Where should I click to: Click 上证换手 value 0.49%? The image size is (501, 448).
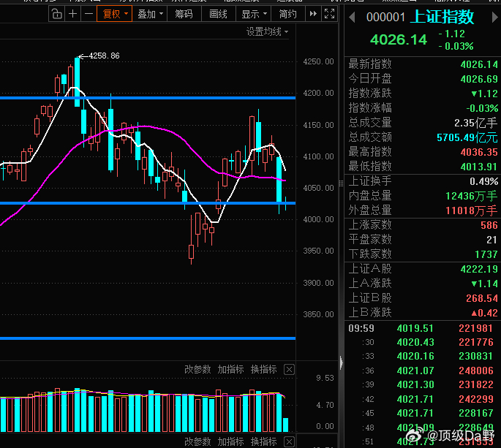click(483, 181)
